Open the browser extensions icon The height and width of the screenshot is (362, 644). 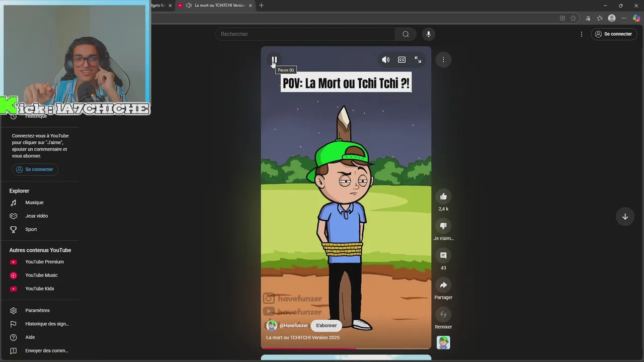[x=588, y=18]
